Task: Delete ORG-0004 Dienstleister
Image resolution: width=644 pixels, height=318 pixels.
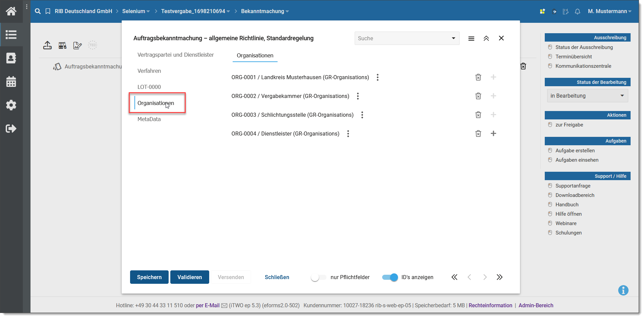Action: coord(478,134)
